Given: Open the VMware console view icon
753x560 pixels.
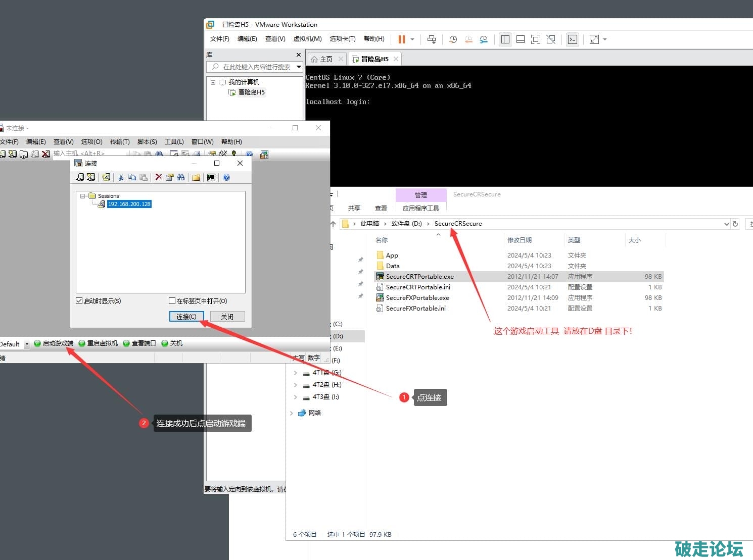Looking at the screenshot, I should (x=572, y=39).
